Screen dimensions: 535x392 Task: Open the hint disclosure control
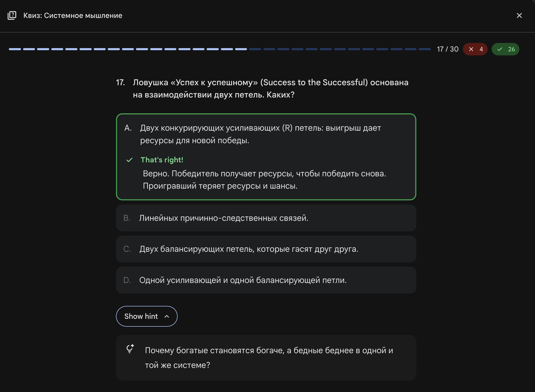(146, 316)
